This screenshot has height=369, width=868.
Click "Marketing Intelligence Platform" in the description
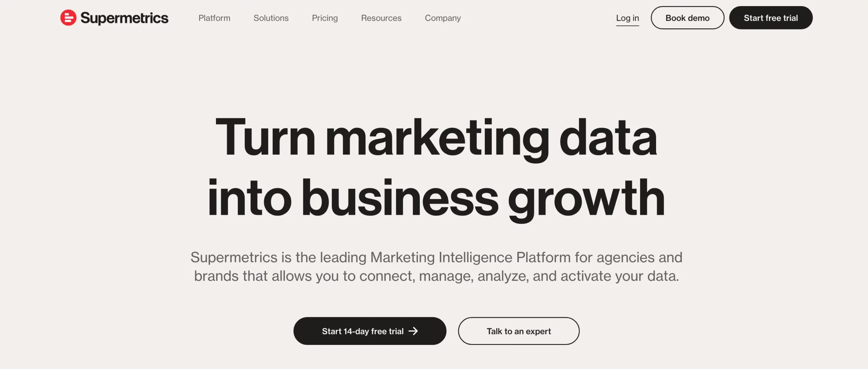(x=470, y=257)
